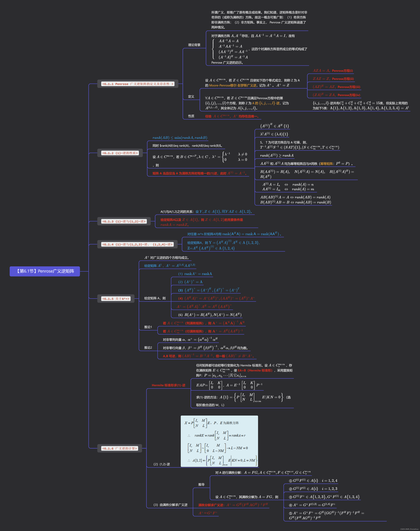Click node AB(AB)⁽¹⁾A = A ⇔ rank(AB) = rank(A)
Image resolution: width=420 pixels, height=531 pixels.
[x=295, y=200]
